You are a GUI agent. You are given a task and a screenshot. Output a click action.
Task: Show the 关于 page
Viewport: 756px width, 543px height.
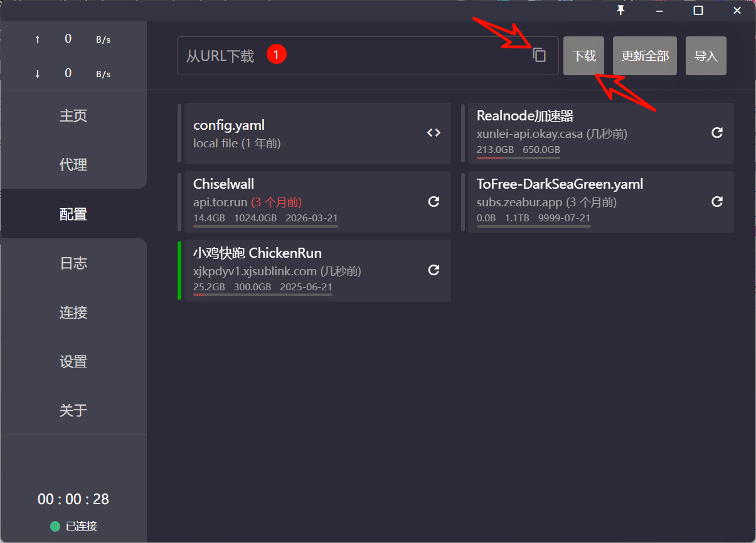(x=73, y=411)
